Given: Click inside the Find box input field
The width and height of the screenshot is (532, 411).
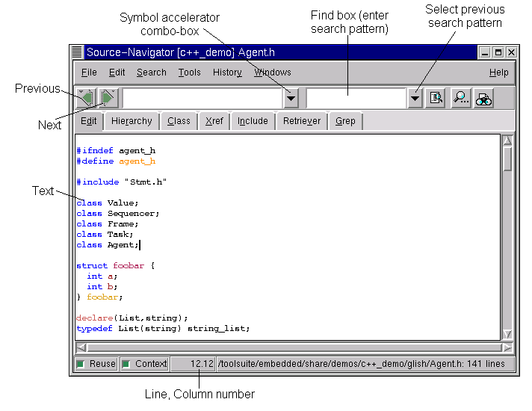Looking at the screenshot, I should (x=356, y=99).
